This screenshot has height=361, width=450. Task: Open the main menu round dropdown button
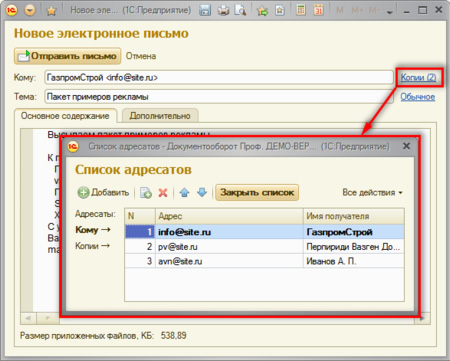pyautogui.click(x=30, y=10)
